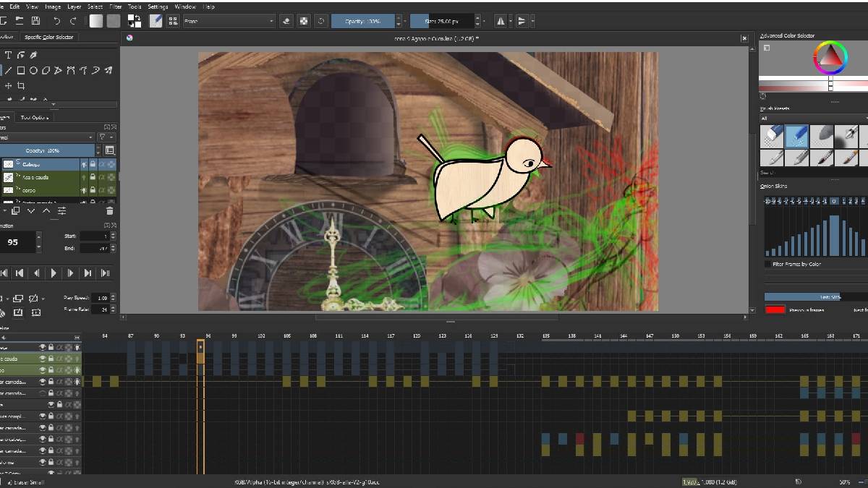Switch to the Tool Options tab

[35, 117]
